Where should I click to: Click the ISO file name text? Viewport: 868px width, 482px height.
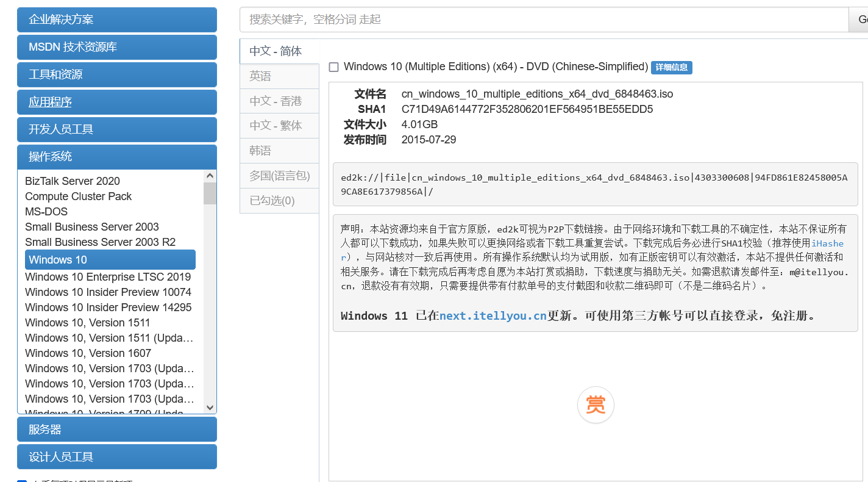tap(537, 94)
